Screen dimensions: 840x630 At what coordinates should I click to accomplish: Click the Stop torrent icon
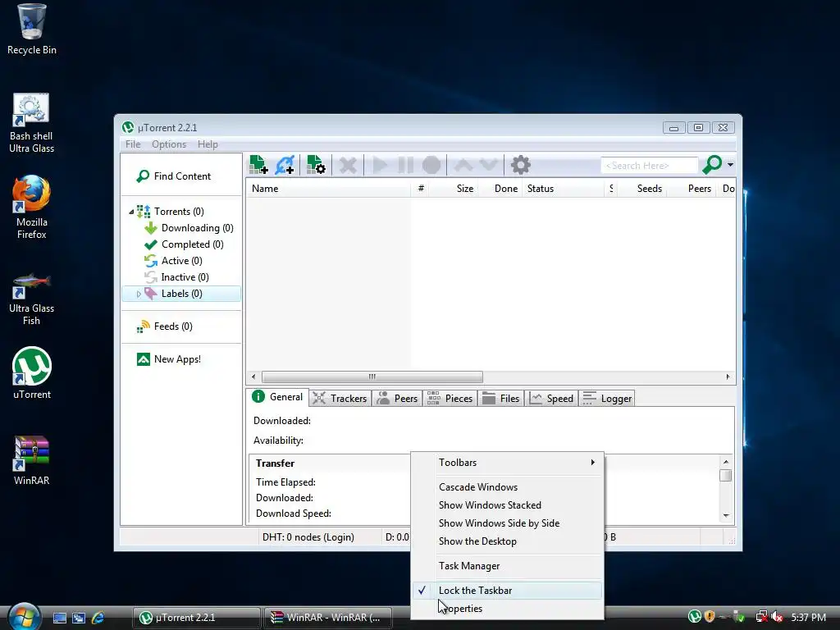(x=431, y=165)
